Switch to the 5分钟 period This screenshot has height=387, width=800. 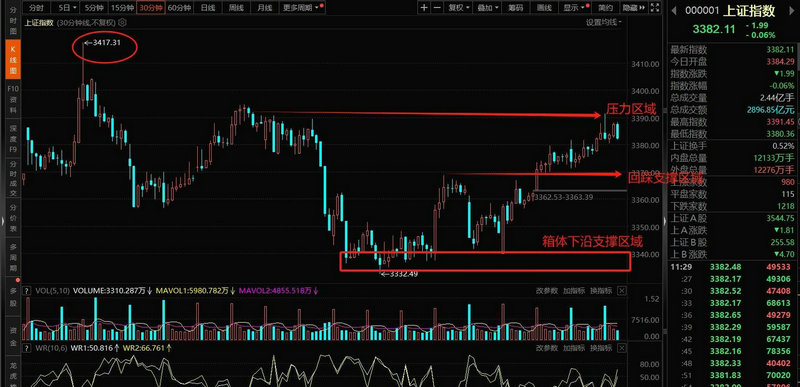pyautogui.click(x=94, y=8)
